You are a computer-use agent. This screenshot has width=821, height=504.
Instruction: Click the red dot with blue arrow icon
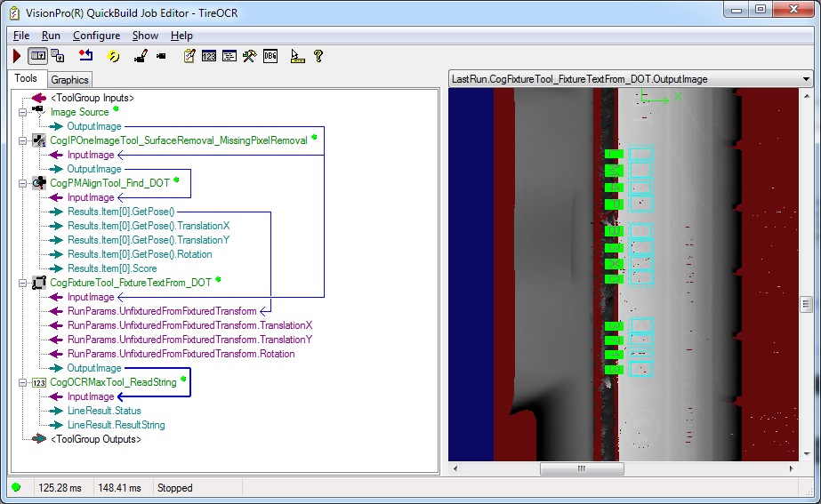click(86, 55)
